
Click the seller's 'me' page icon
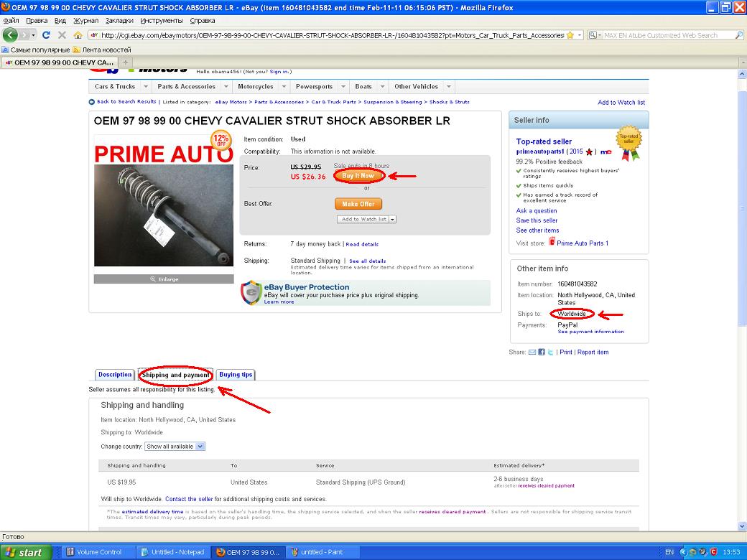606,152
